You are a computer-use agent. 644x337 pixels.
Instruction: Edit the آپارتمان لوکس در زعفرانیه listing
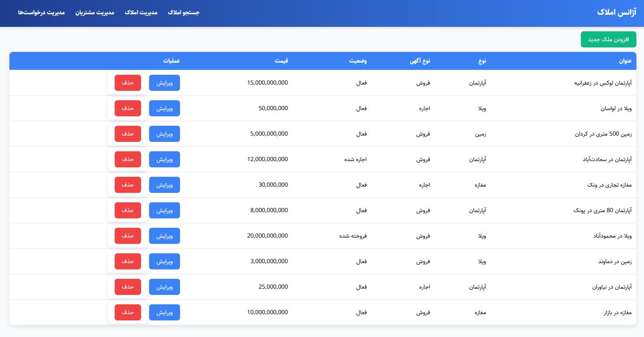pyautogui.click(x=164, y=83)
